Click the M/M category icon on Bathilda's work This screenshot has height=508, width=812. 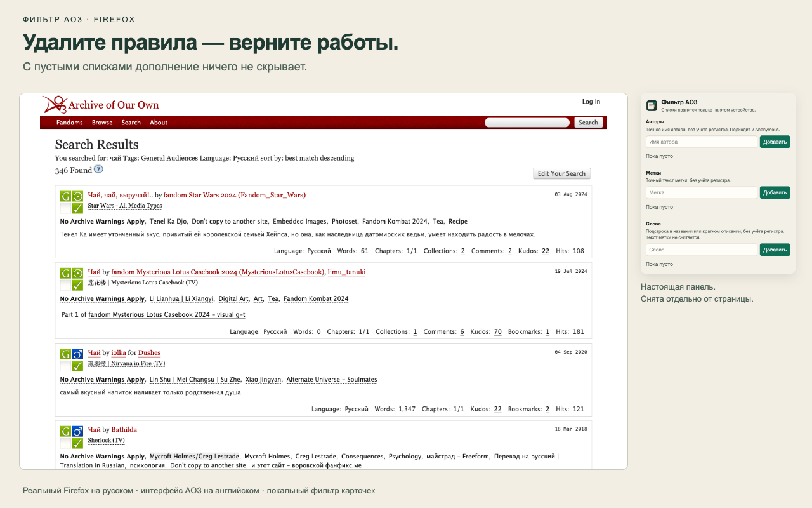[78, 431]
